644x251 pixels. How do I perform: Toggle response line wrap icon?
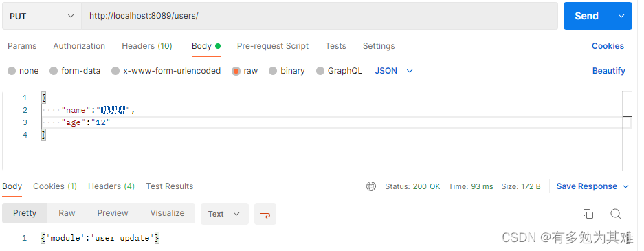[x=265, y=214]
